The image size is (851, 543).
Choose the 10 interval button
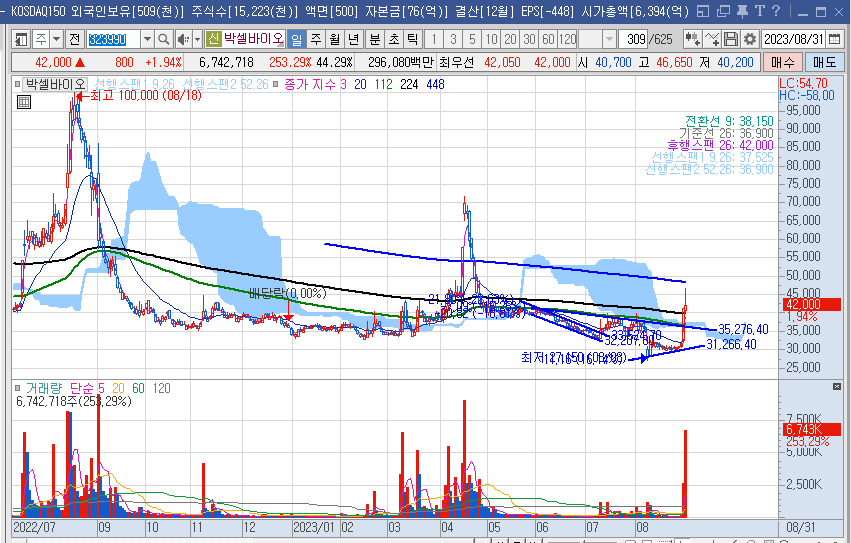coord(491,39)
